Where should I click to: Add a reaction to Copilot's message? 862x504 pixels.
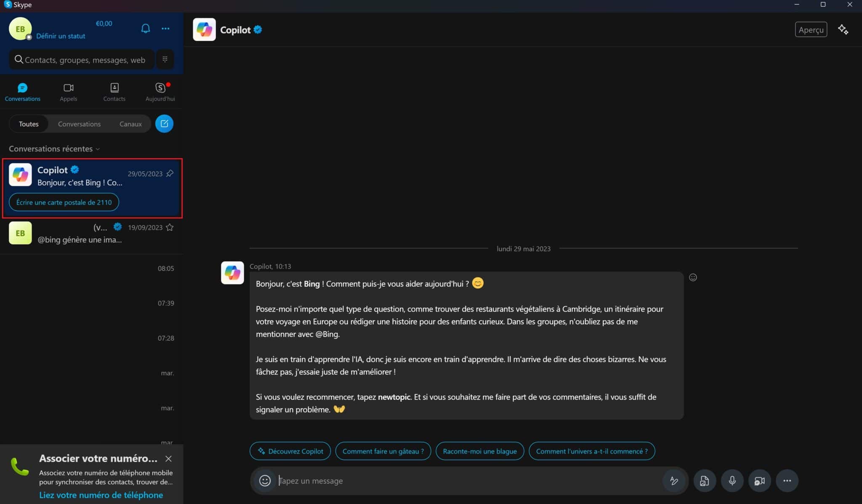pyautogui.click(x=693, y=277)
